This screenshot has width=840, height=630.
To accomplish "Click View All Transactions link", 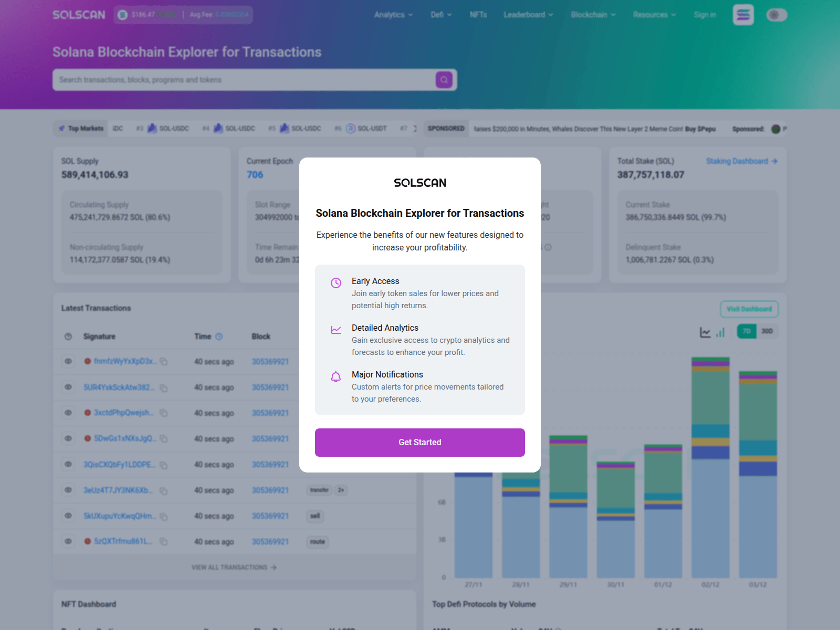I will 234,568.
